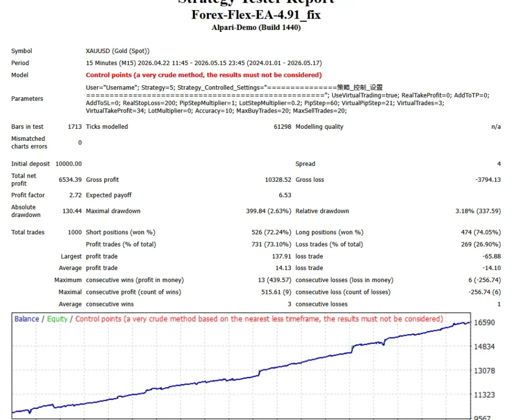Click the 14834 axis label on the chart
517x420 pixels.
pos(484,346)
